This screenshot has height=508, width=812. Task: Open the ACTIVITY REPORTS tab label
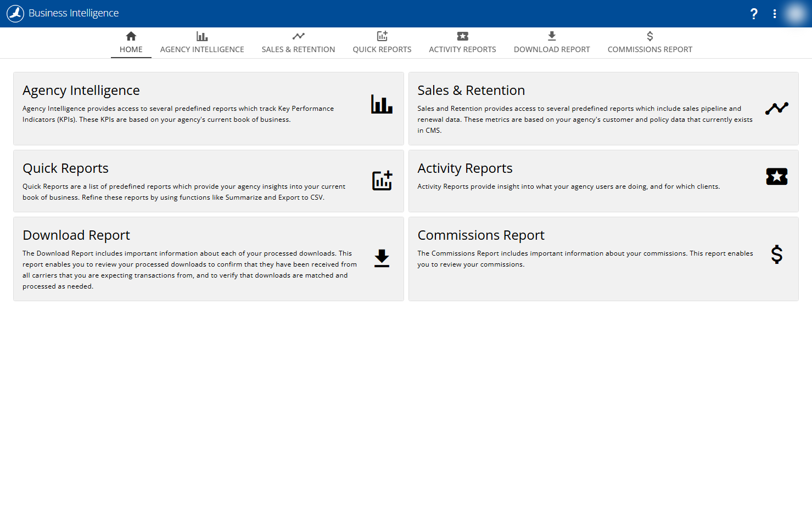pyautogui.click(x=462, y=49)
